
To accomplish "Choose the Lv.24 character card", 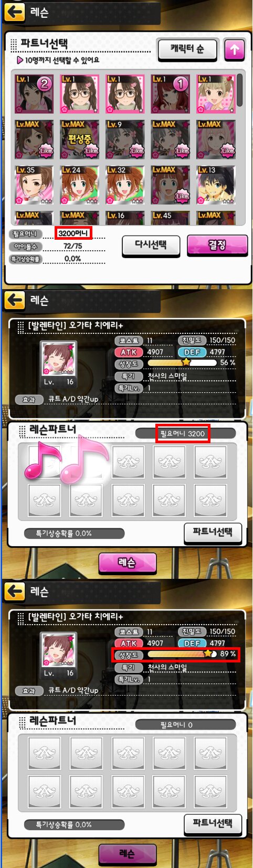I will pos(80,185).
